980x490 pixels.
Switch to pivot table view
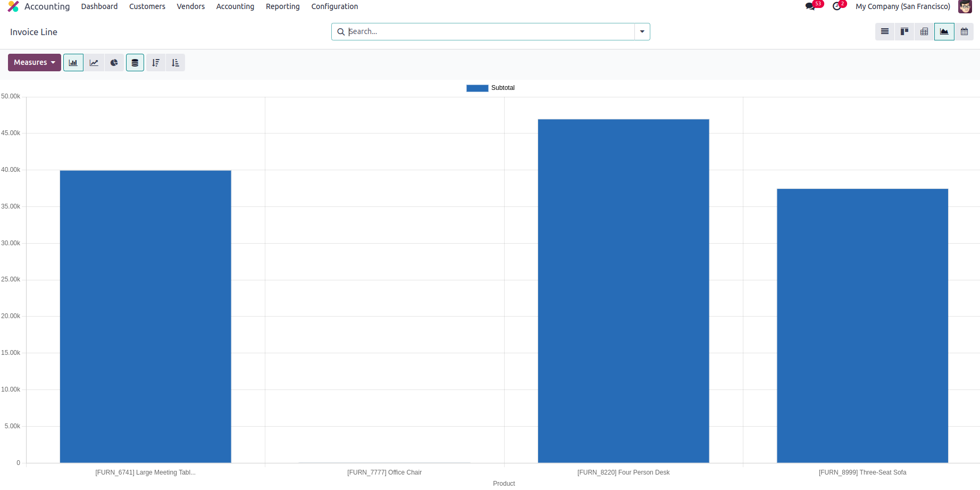[x=924, y=32]
